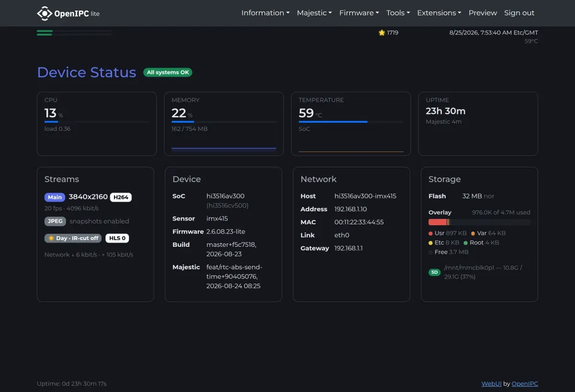
Task: Open the OpenIPC footer link
Action: pos(525,383)
